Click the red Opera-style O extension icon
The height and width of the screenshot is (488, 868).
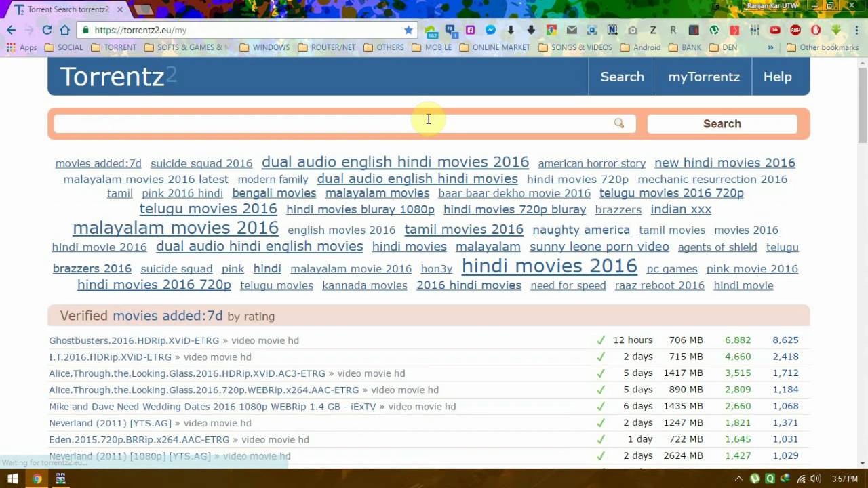pyautogui.click(x=816, y=30)
